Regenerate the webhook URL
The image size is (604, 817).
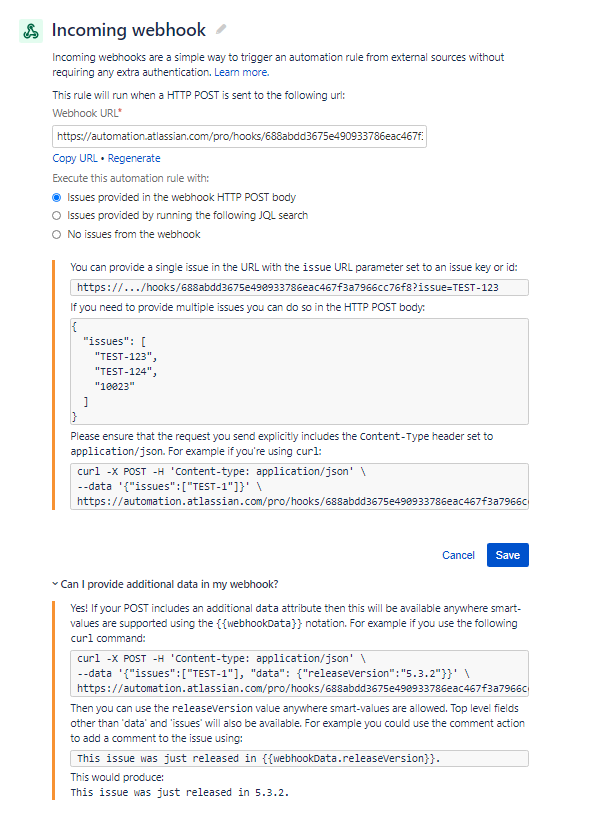click(134, 158)
